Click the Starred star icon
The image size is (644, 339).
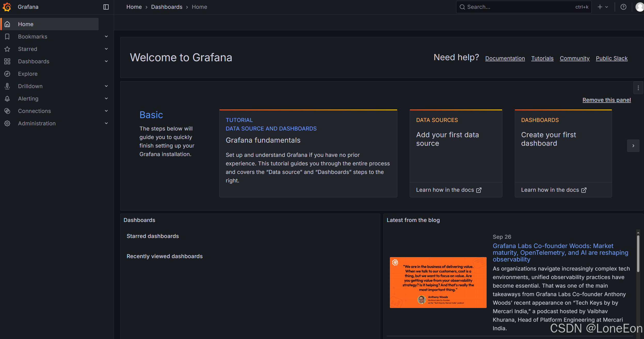[7, 49]
